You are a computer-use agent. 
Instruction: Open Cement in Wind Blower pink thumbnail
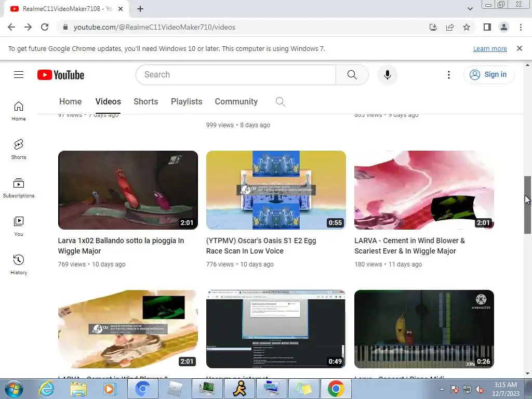coord(424,190)
